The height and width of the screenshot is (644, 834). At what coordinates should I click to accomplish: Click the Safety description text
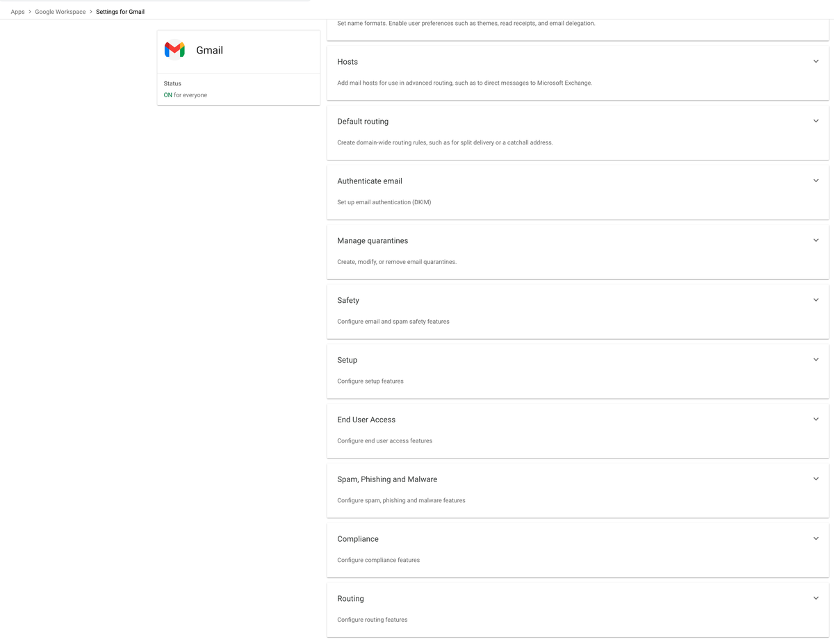[393, 322]
